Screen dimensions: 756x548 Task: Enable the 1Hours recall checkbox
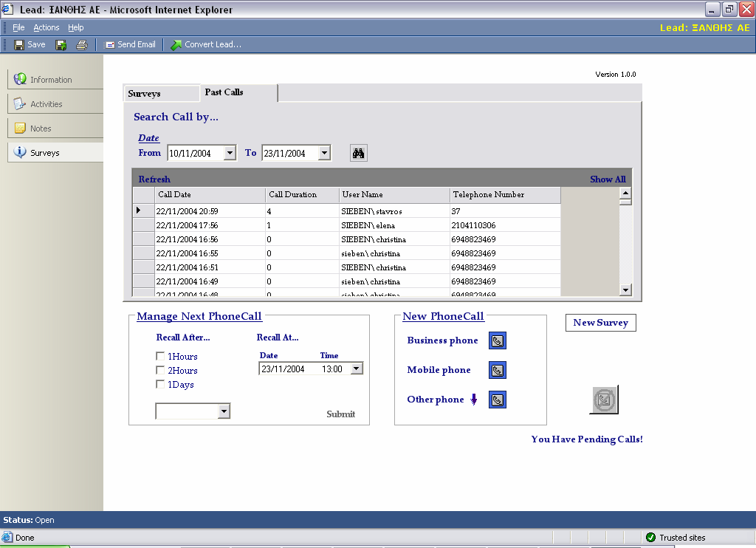point(160,356)
